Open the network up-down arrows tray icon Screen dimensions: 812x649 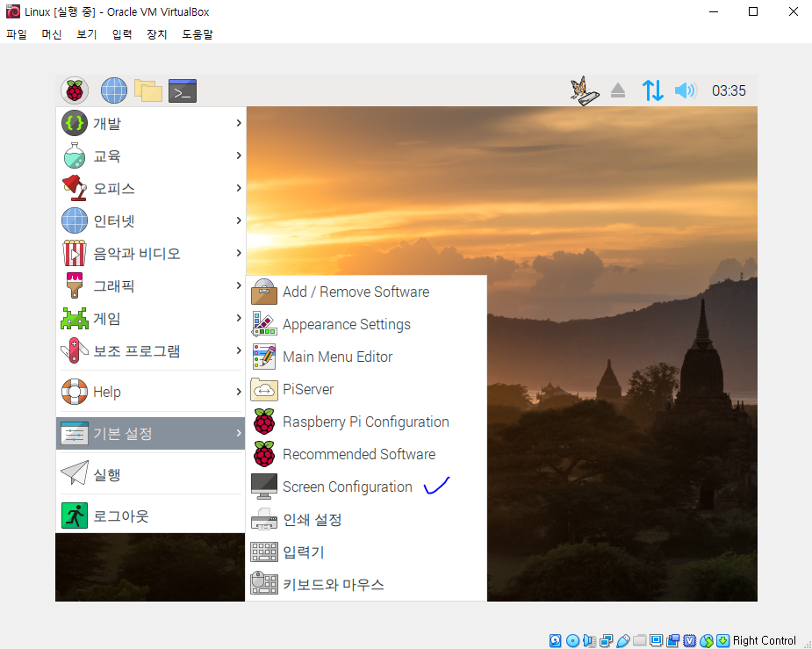[652, 90]
